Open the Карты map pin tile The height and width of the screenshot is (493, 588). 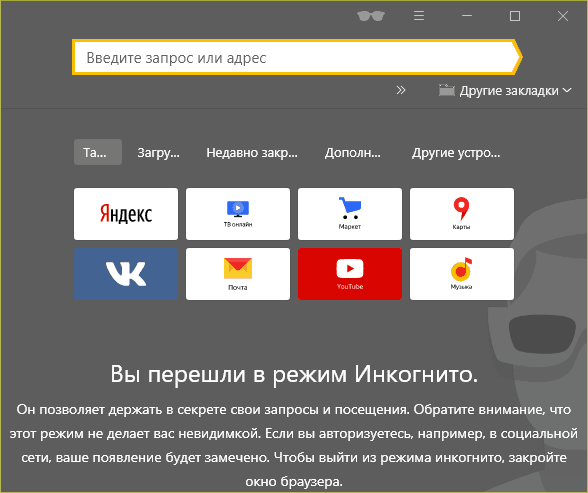462,214
